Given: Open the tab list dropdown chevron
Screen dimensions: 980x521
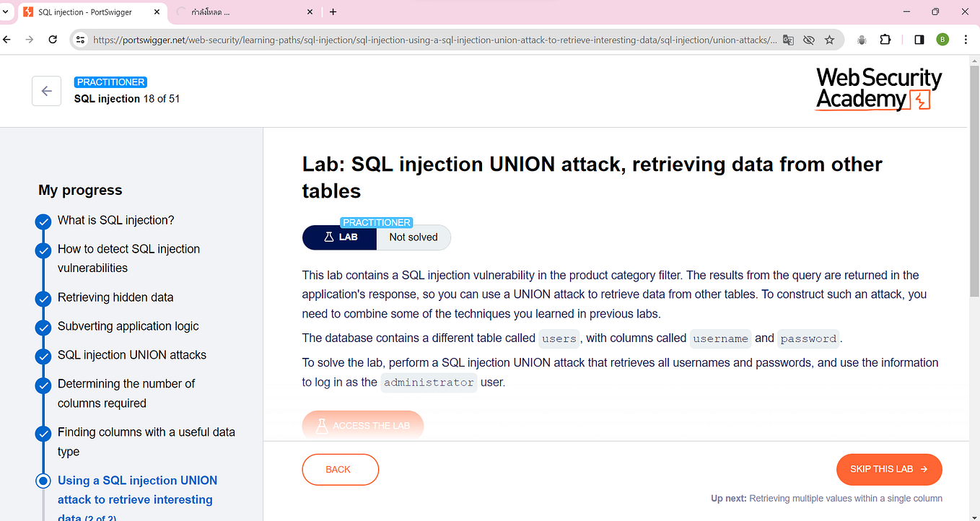Looking at the screenshot, I should click(x=6, y=12).
